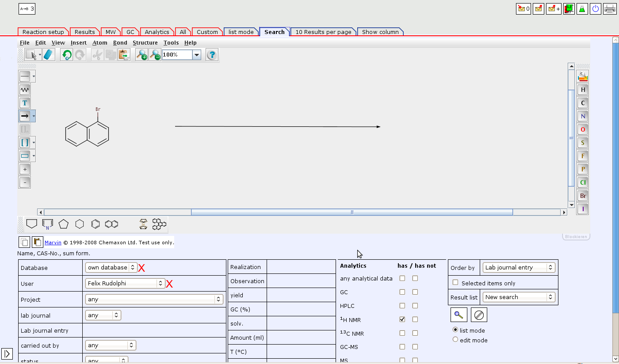This screenshot has height=364, width=619.
Task: Insert the pyrrole ring template
Action: pos(48,224)
